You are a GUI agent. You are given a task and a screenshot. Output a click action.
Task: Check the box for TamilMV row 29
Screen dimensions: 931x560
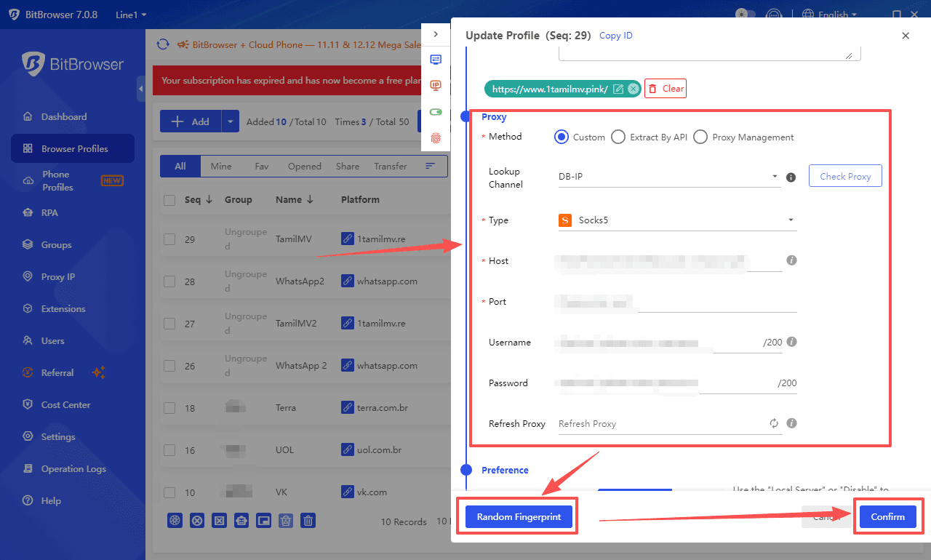(x=169, y=239)
